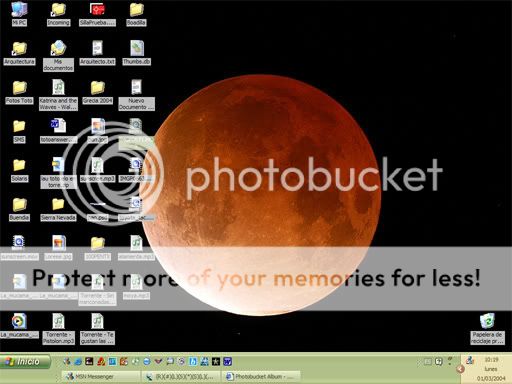Click the Inicio start button
The width and height of the screenshot is (512, 384).
click(25, 361)
